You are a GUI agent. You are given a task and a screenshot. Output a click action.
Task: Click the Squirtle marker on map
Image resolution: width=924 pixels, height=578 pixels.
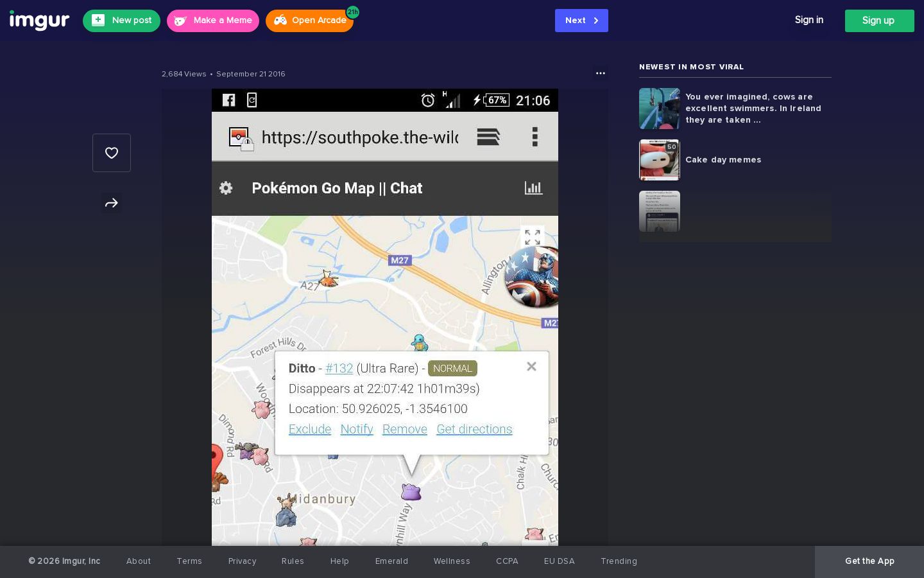(x=420, y=342)
